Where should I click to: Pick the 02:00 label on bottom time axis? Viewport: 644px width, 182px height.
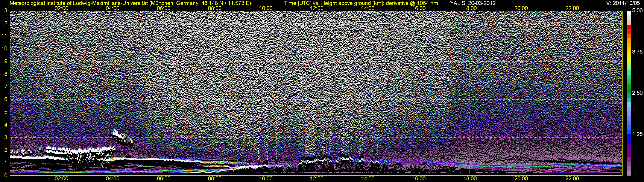coord(61,179)
